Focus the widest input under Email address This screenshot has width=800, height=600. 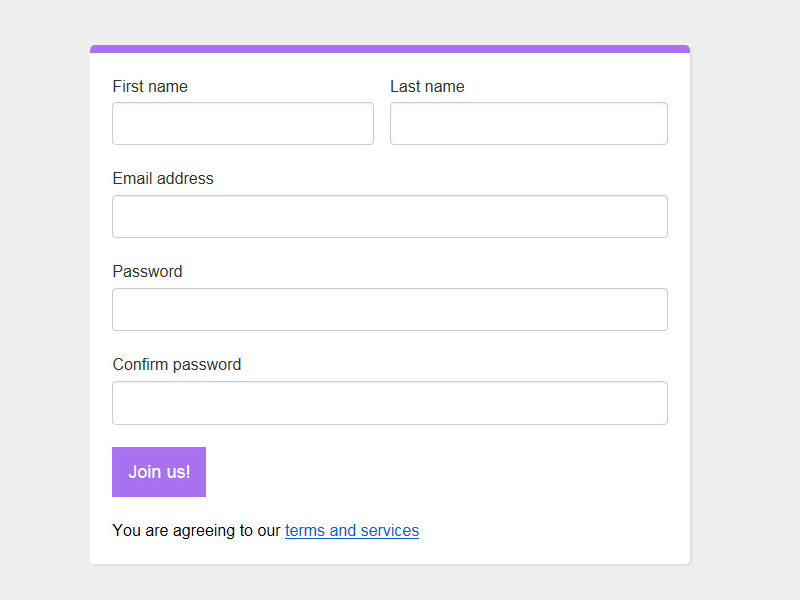(390, 216)
